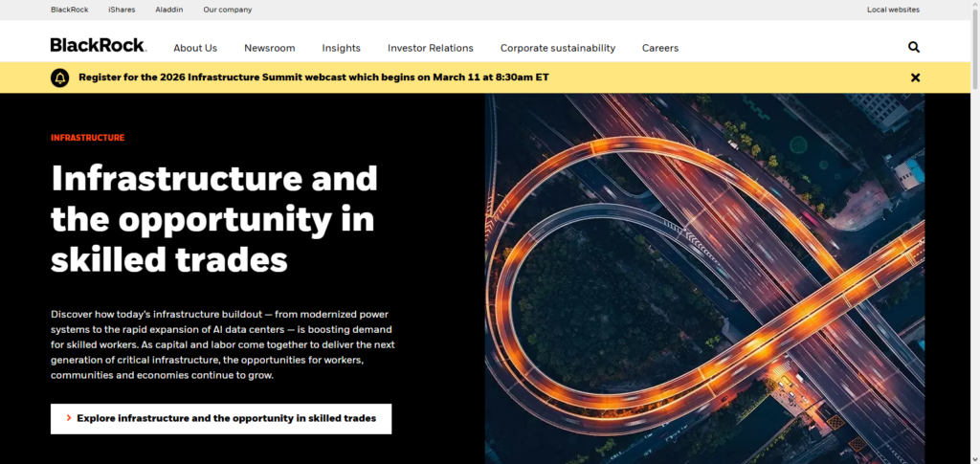Expand the Insights navigation item

(x=341, y=48)
